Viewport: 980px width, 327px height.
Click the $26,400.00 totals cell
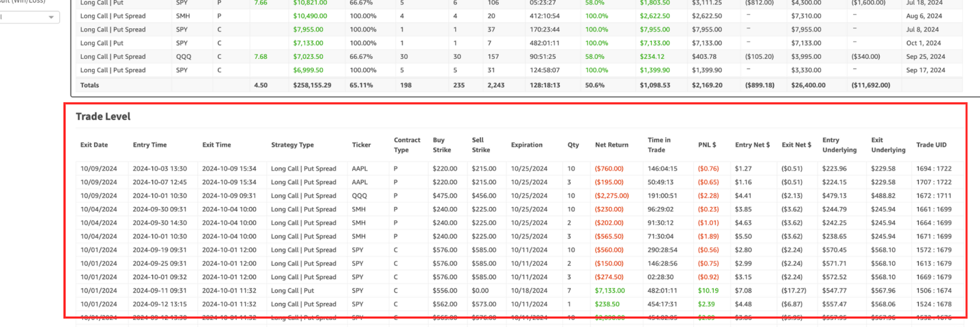coord(809,85)
